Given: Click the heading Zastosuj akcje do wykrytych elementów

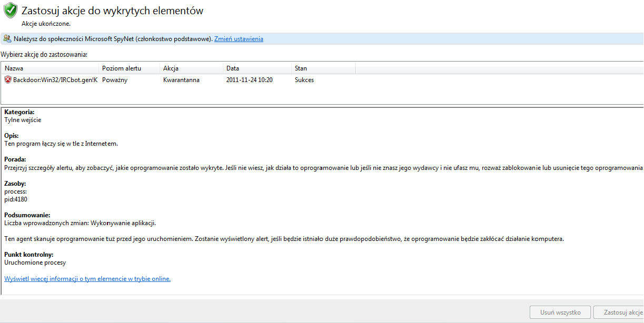Looking at the screenshot, I should point(112,11).
